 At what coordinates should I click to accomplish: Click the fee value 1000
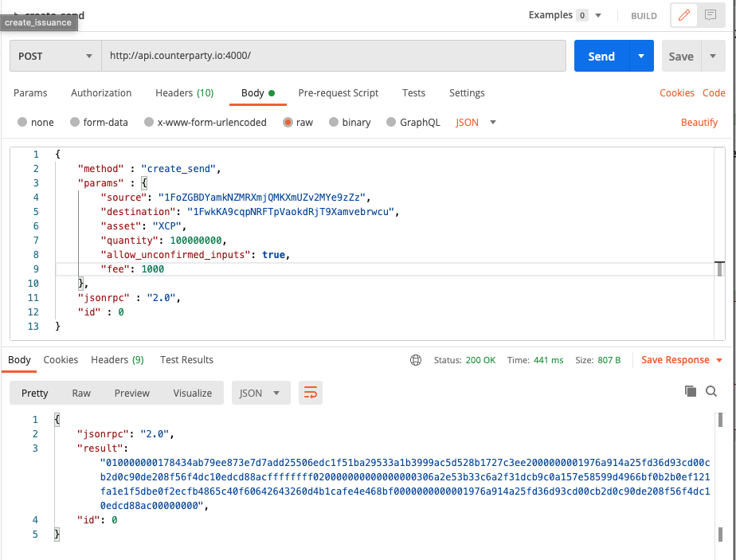(153, 269)
